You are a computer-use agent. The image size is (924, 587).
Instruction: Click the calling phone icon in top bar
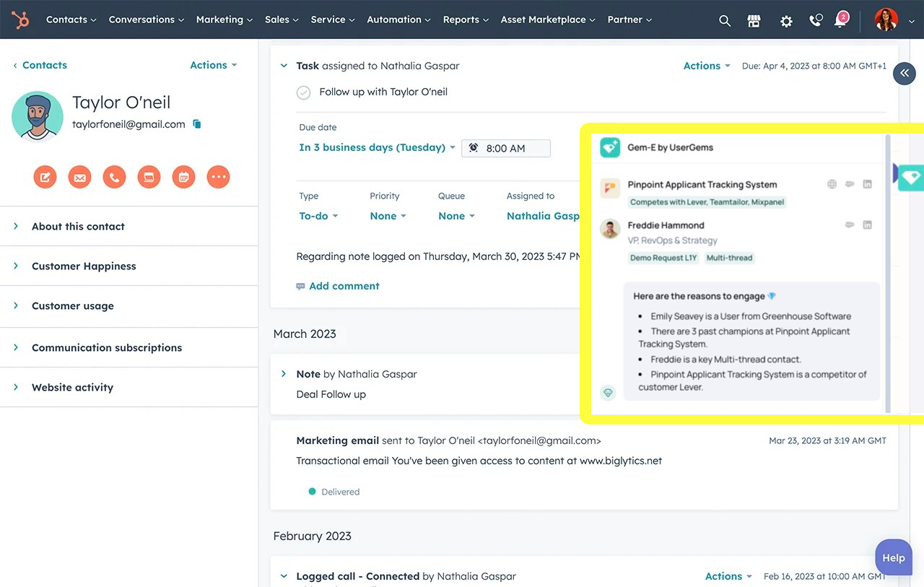click(x=816, y=21)
